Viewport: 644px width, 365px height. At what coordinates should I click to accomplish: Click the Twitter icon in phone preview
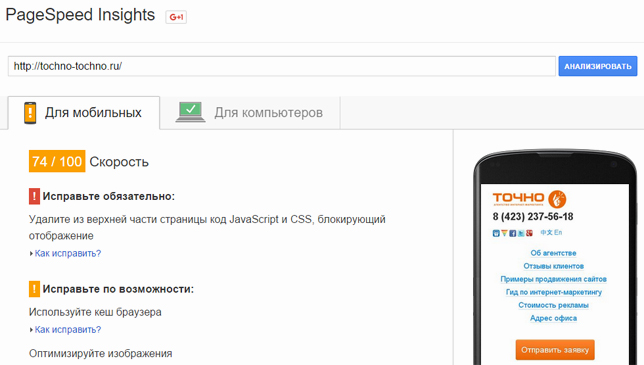521,233
